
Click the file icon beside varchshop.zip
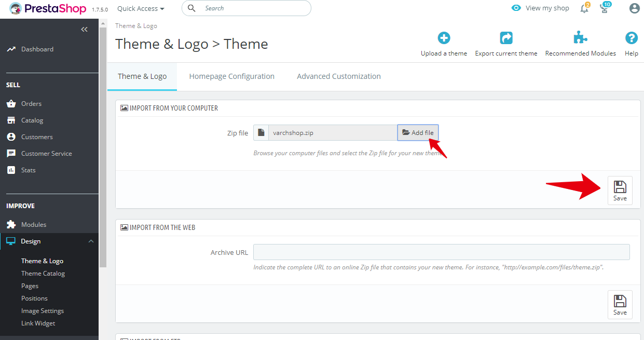(261, 133)
